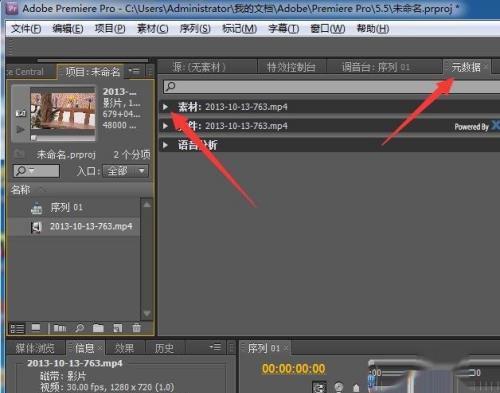This screenshot has width=500, height=393.
Task: Click the Find magnifier icon in project toolbar
Action: 79,328
